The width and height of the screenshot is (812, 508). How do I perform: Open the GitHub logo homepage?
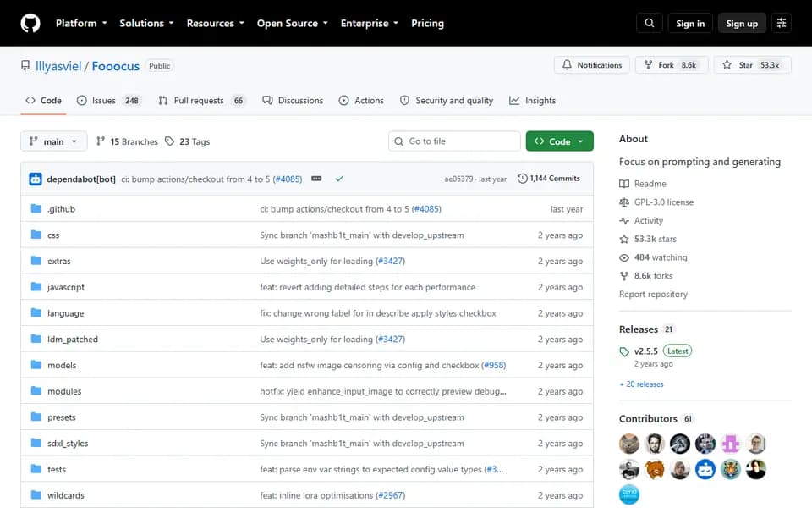tap(30, 24)
